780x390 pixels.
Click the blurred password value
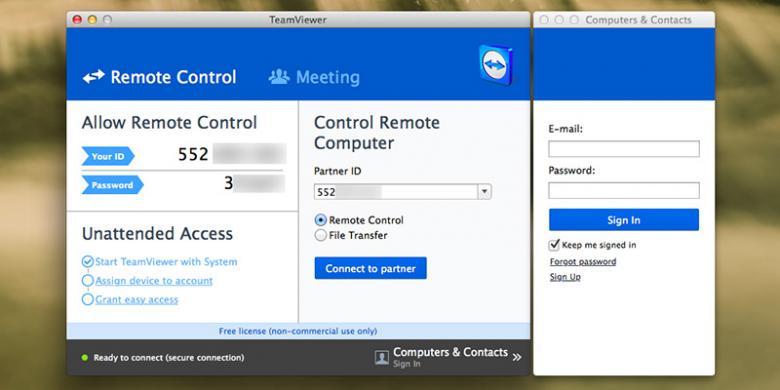[x=259, y=184]
